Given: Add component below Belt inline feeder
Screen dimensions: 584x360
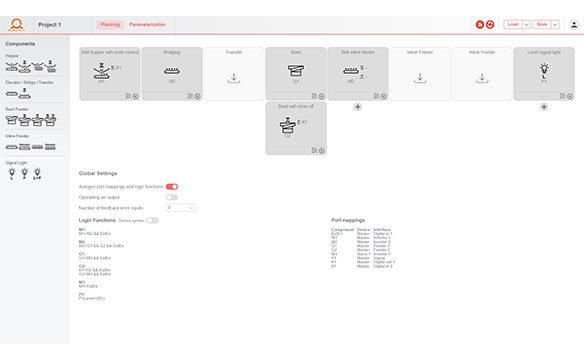Looking at the screenshot, I should click(358, 107).
